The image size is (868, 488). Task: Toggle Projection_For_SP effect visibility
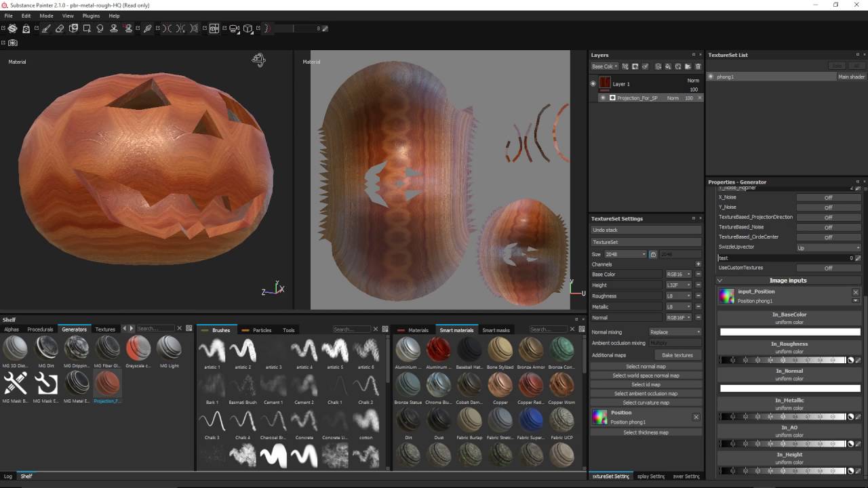[x=603, y=98]
